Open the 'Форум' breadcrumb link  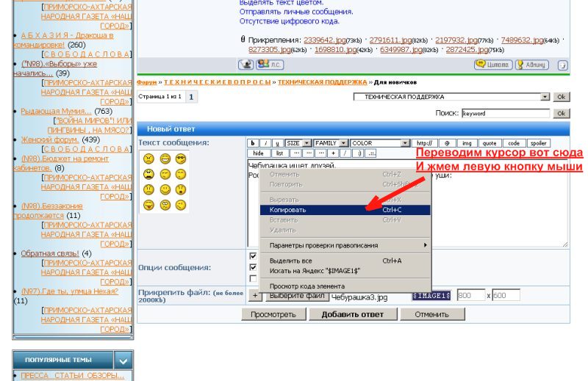tap(146, 82)
